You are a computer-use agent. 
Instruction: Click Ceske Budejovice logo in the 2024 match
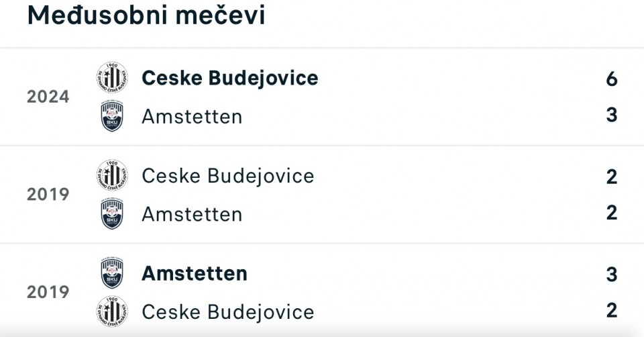point(111,78)
